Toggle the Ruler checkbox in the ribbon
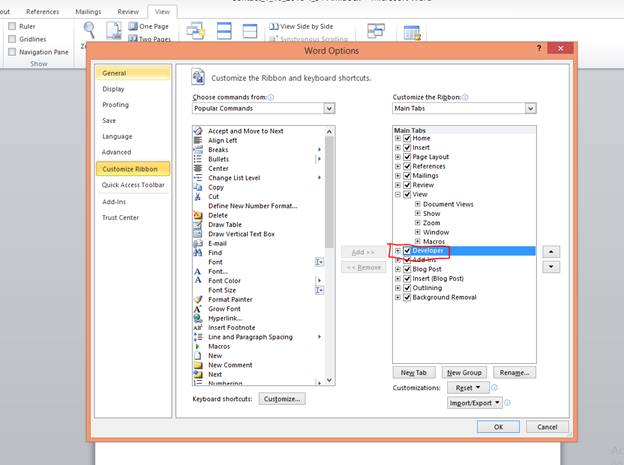Image resolution: width=624 pixels, height=465 pixels. [x=12, y=26]
